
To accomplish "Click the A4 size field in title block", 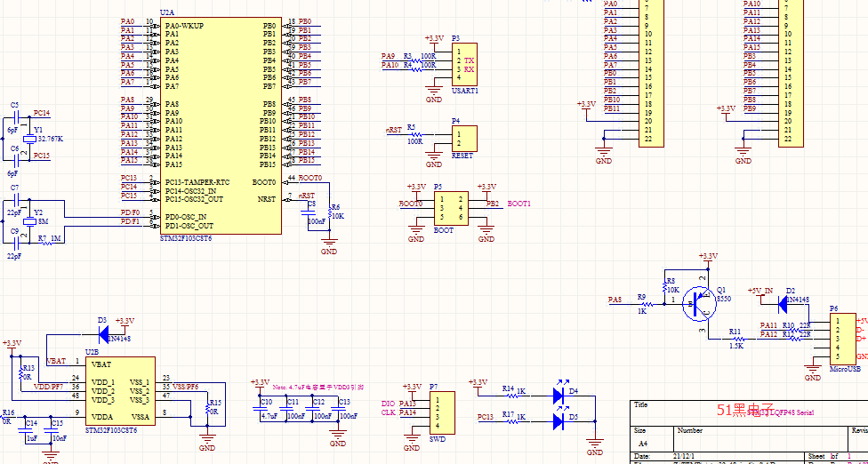I will coord(643,443).
